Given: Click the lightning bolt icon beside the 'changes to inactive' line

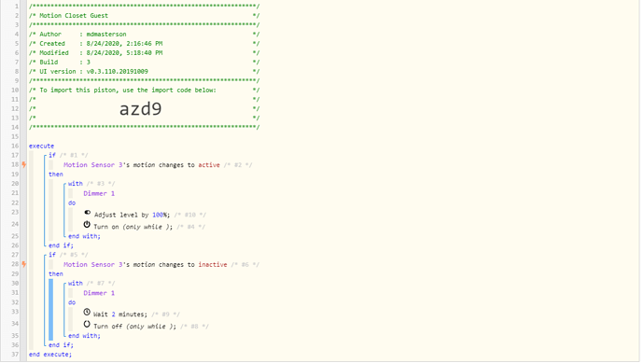Looking at the screenshot, I should click(x=24, y=264).
